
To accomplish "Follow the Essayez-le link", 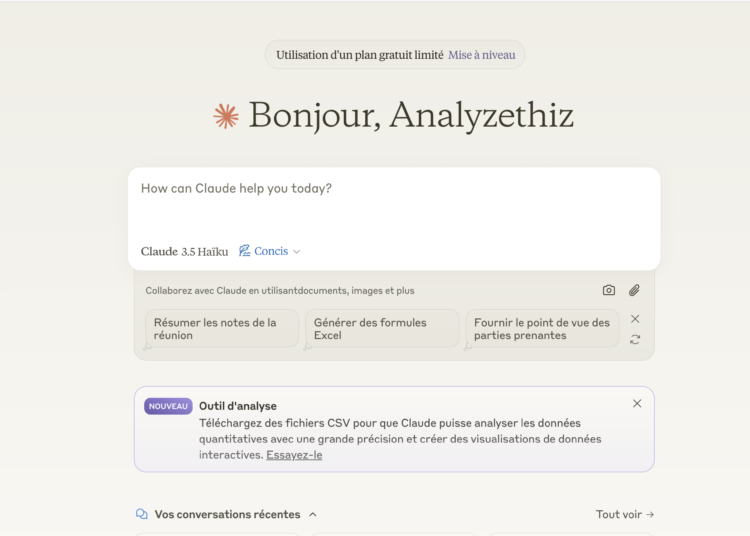I will click(x=294, y=455).
